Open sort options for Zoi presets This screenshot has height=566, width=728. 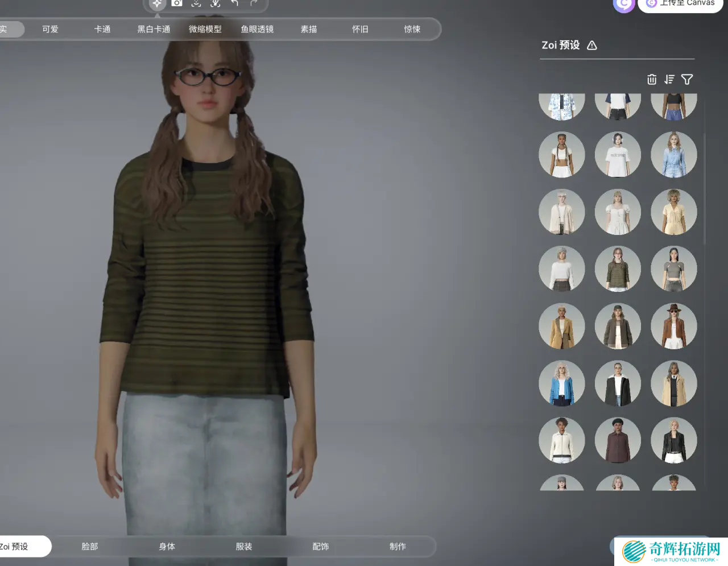(669, 80)
